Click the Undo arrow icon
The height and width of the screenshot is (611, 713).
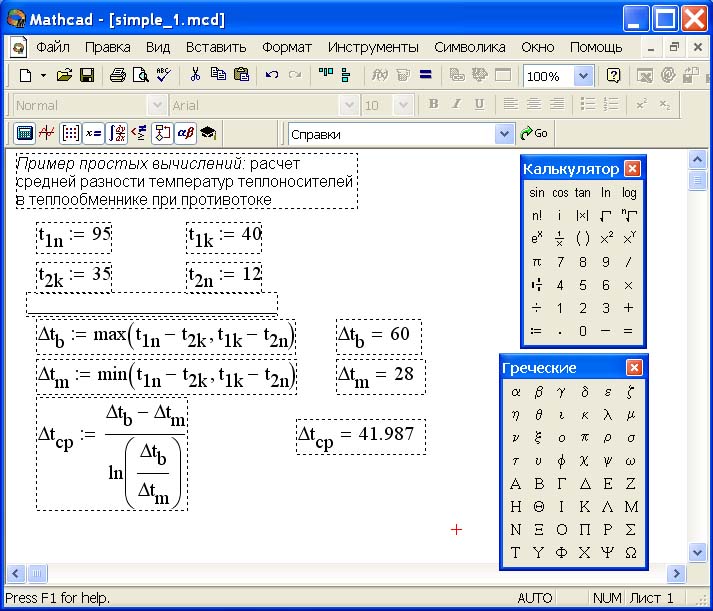[271, 75]
